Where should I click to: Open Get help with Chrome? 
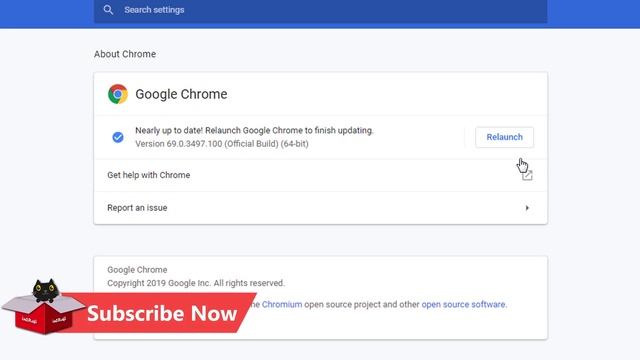point(320,175)
